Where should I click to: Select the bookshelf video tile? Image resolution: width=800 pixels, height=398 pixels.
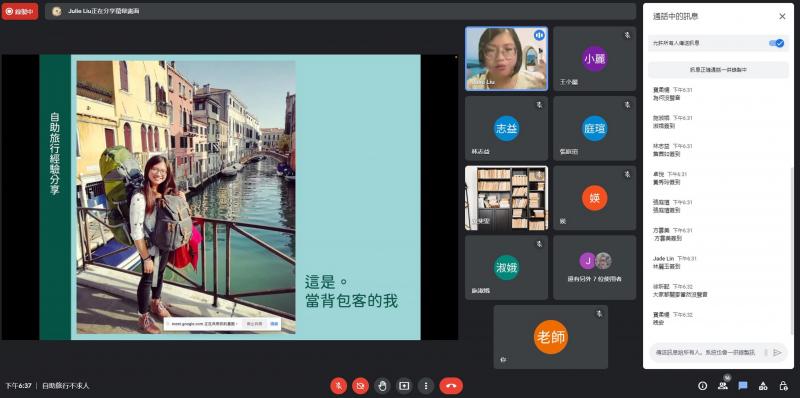(506, 197)
